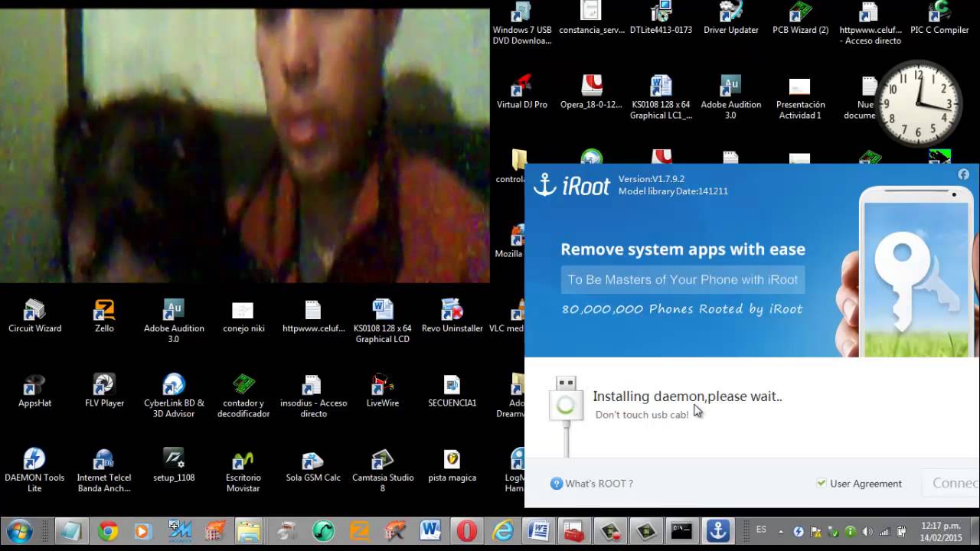Image resolution: width=980 pixels, height=551 pixels.
Task: Open the command prompt taskbar button
Action: (681, 530)
